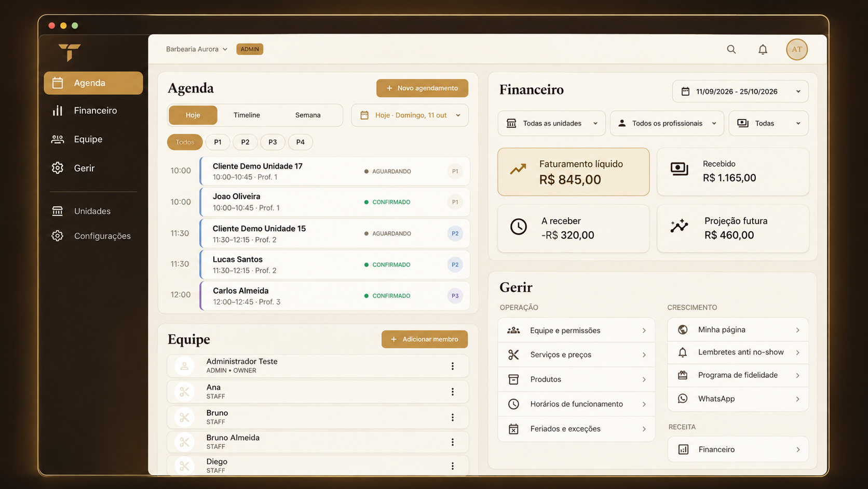Click the Recebido cash icon

tap(679, 169)
